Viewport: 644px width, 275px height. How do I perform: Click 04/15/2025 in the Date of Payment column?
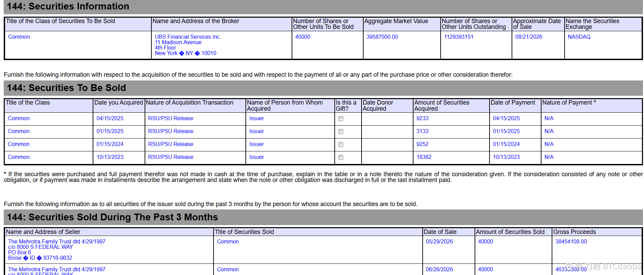point(506,118)
